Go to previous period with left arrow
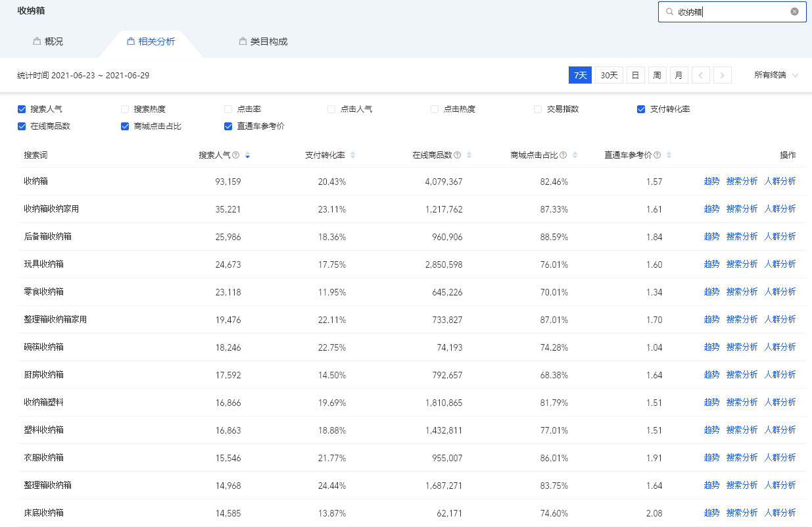 [x=701, y=75]
